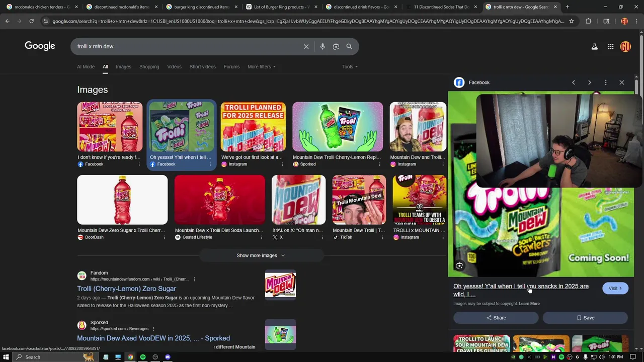Open more options for Sporked result

pyautogui.click(x=153, y=329)
